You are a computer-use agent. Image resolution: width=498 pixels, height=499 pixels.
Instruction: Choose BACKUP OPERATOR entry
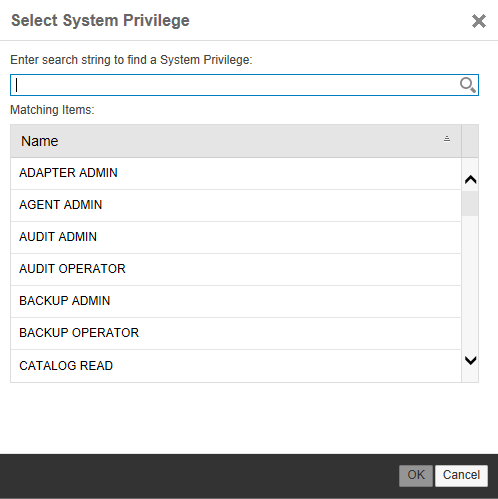[x=236, y=333]
